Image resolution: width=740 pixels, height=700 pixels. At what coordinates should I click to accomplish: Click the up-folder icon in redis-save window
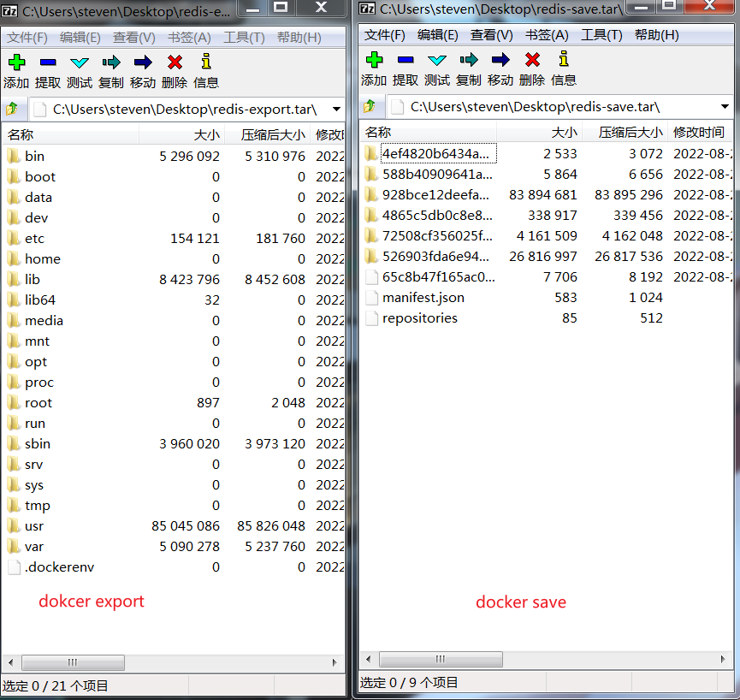click(x=370, y=107)
